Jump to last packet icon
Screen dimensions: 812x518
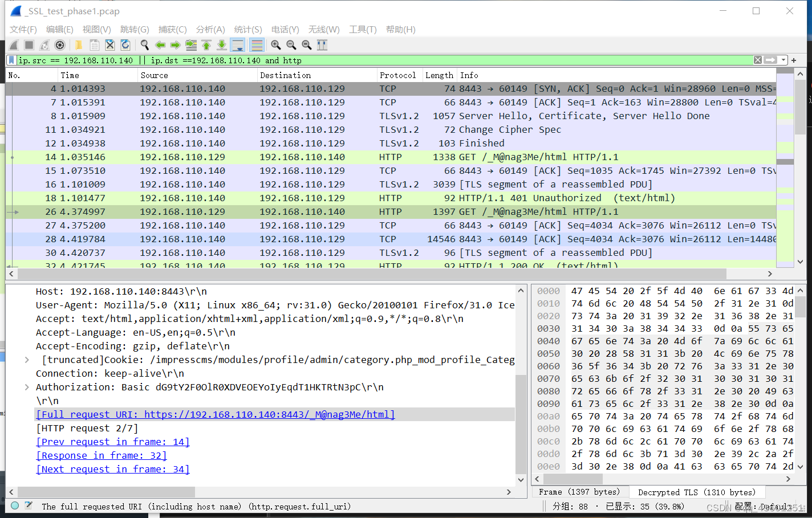click(x=222, y=45)
